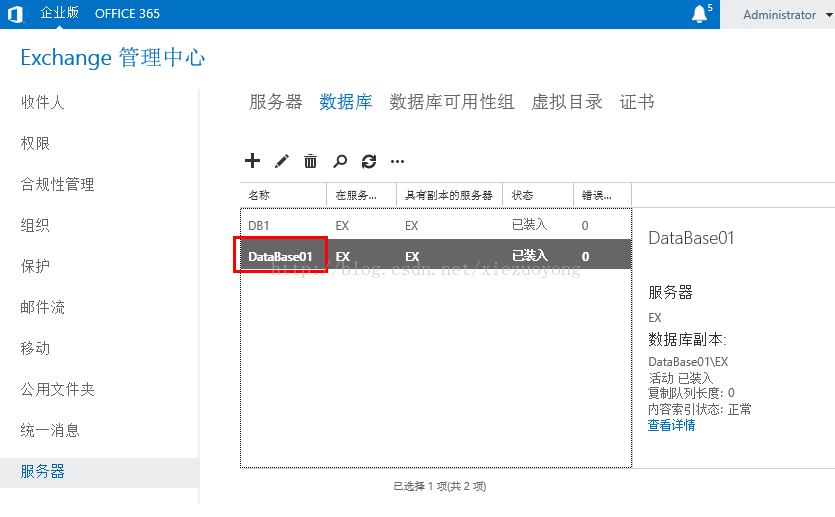Image resolution: width=835 pixels, height=517 pixels.
Task: Go to 权限 in sidebar
Action: coord(35,143)
